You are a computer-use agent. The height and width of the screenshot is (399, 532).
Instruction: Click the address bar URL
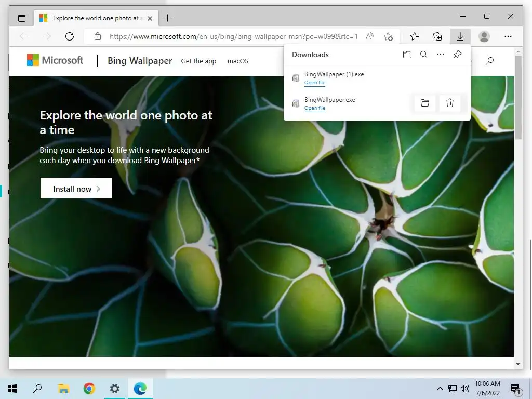(233, 36)
